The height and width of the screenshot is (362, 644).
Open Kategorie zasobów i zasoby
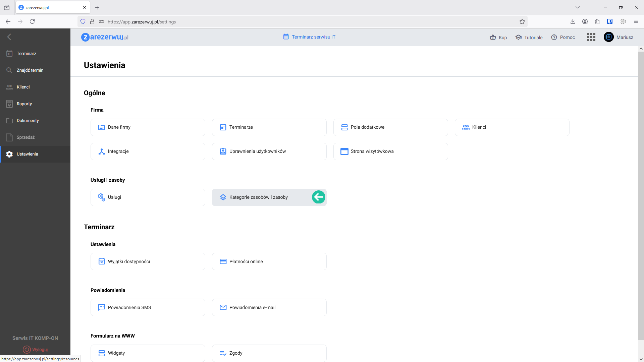(x=269, y=197)
